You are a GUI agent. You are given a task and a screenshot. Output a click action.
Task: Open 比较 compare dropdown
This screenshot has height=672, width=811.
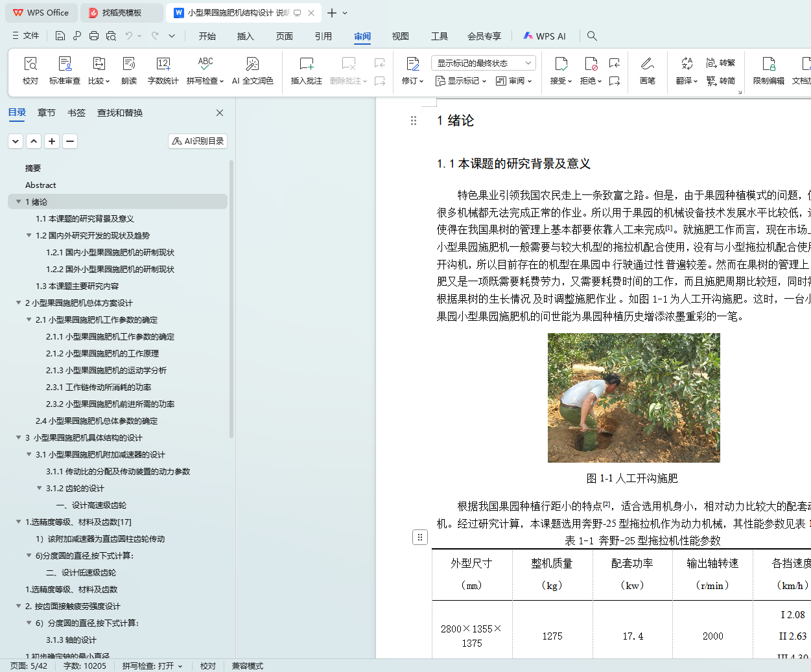[x=99, y=81]
